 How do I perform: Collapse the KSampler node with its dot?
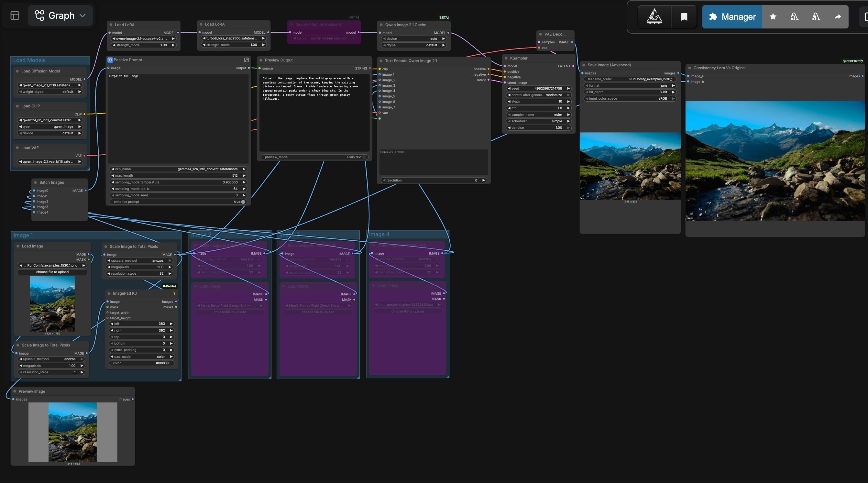(506, 58)
